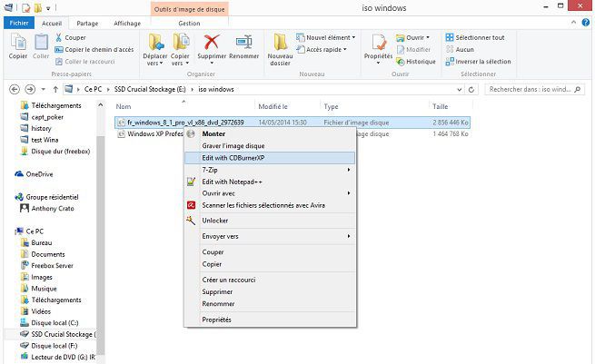This screenshot has height=364, width=595.
Task: Open the Nouvel élément dropdown
Action: (325, 37)
